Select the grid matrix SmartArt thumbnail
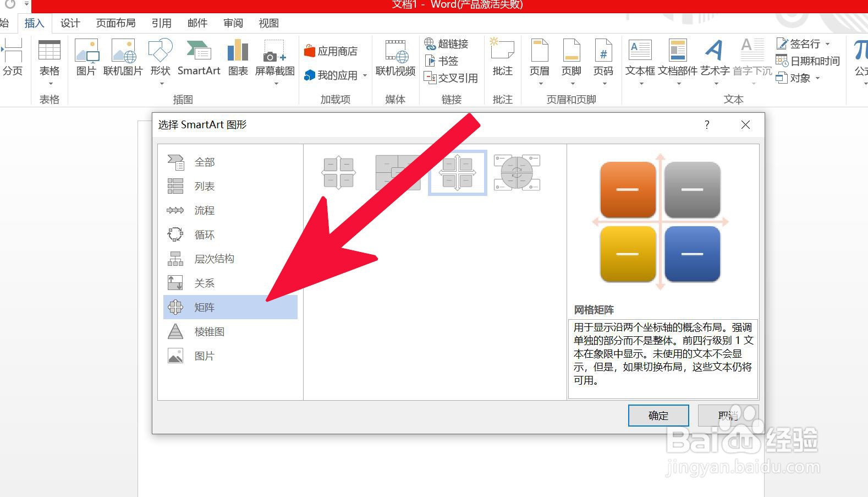868x497 pixels. 457,173
